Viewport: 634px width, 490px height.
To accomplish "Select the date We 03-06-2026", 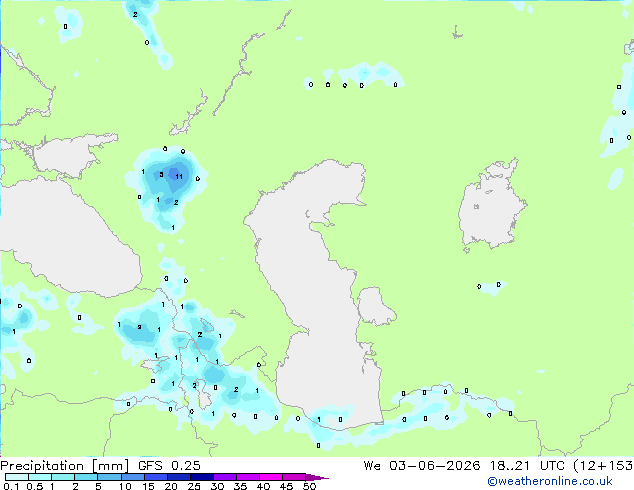I will click(x=422, y=466).
